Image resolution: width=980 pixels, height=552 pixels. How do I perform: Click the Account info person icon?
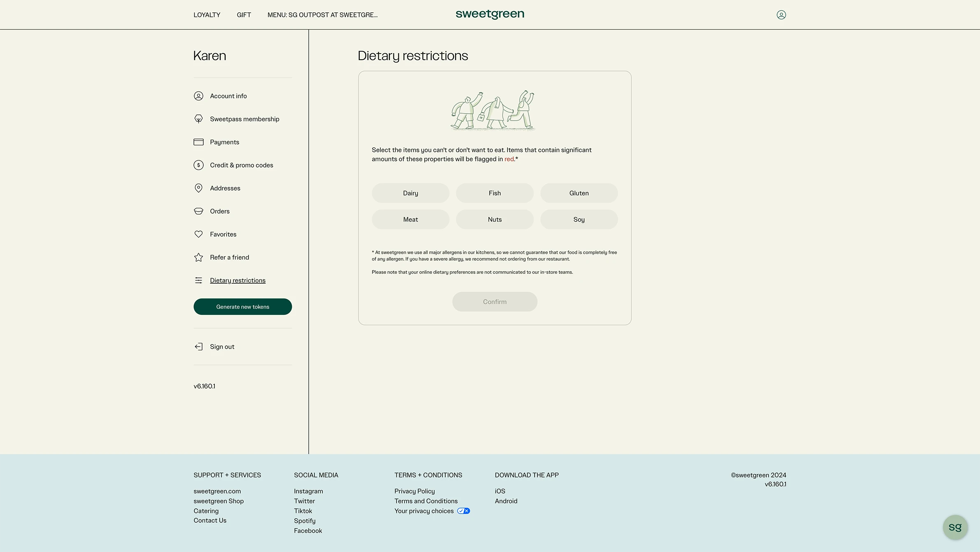pyautogui.click(x=198, y=96)
